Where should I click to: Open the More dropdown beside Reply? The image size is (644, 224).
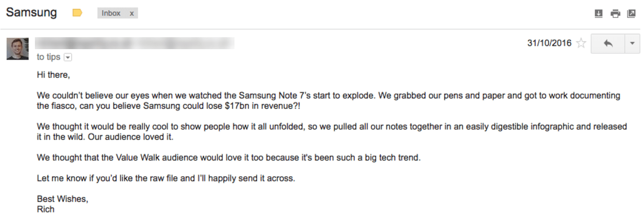[x=632, y=43]
